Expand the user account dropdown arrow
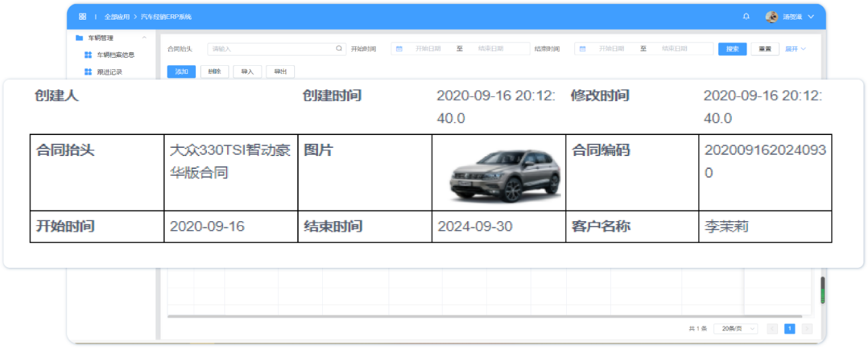Screen dimensions: 868x348 (810, 16)
